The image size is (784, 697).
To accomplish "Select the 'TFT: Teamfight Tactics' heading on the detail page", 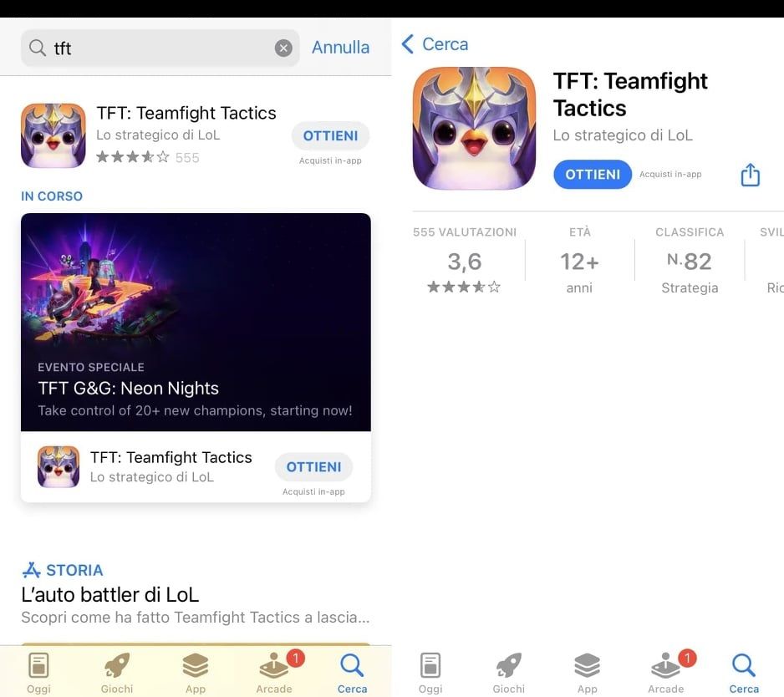I will pos(630,94).
